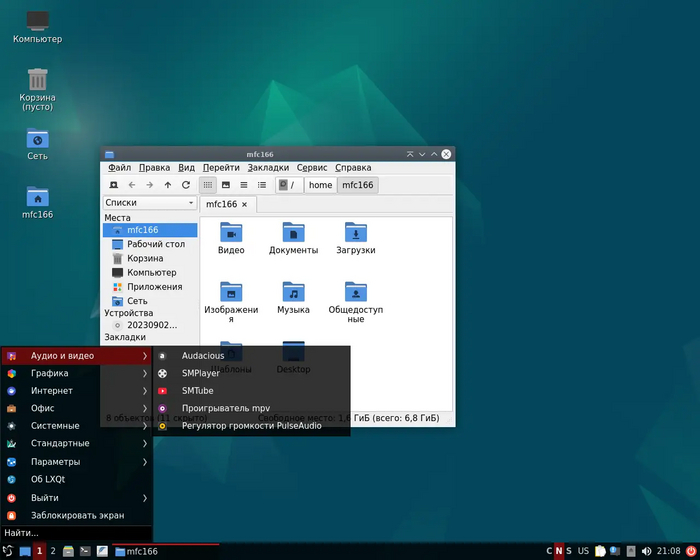The height and width of the screenshot is (560, 700).
Task: Open the Сервис menu
Action: click(312, 168)
